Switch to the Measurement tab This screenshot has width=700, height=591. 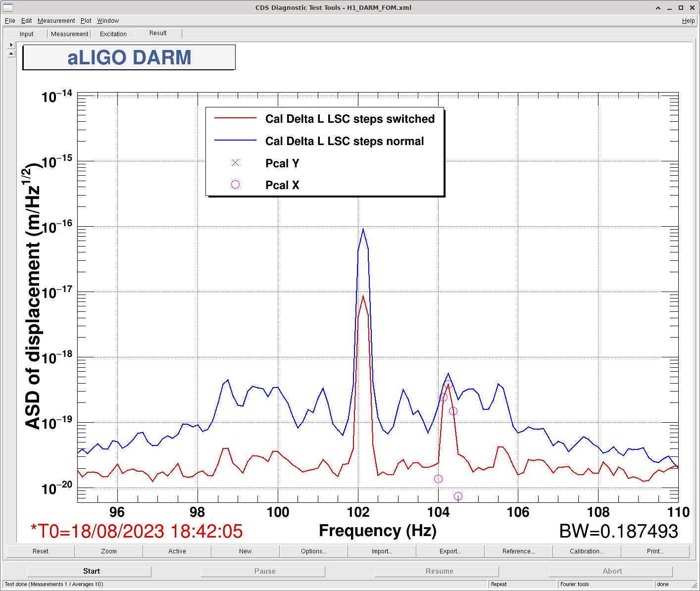pos(69,34)
